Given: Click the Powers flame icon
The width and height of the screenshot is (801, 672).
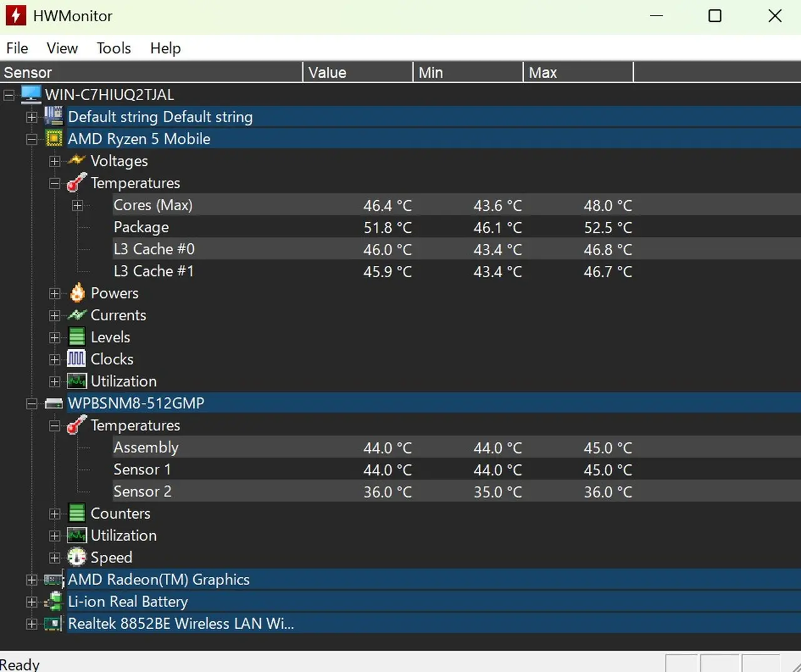Looking at the screenshot, I should tap(77, 293).
